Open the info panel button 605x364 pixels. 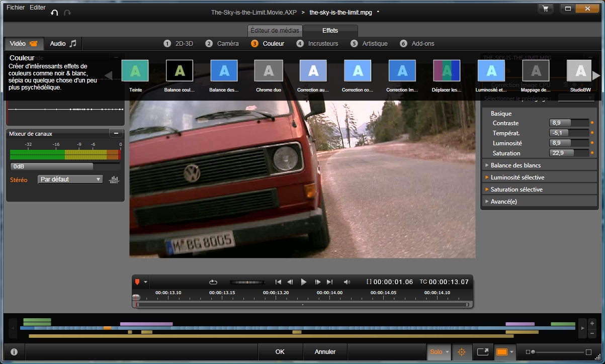(14, 352)
